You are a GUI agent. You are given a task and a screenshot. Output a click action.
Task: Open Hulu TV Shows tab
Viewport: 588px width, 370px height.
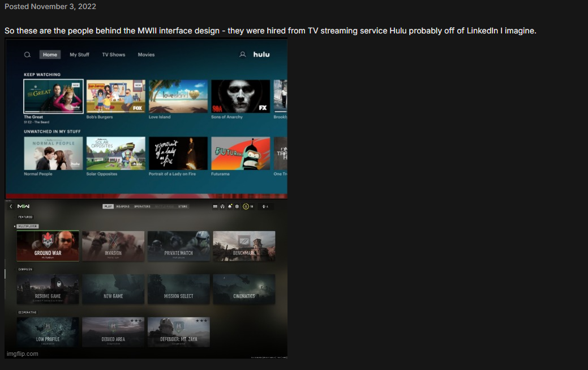[114, 54]
